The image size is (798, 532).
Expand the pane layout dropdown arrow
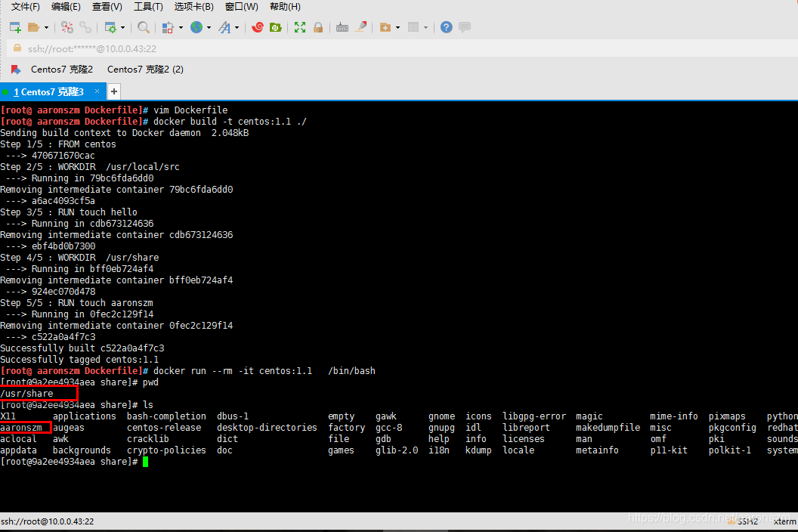[425, 27]
